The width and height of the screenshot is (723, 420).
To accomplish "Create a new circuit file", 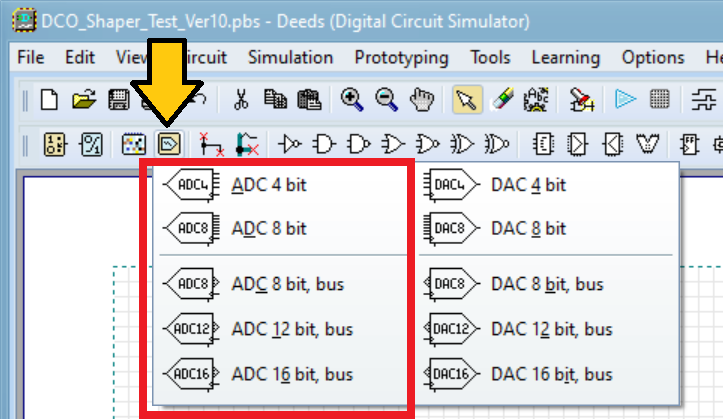I will point(49,100).
